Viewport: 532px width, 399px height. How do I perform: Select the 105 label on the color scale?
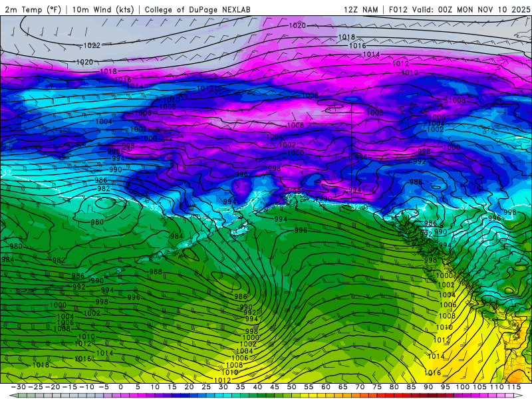[479, 387]
